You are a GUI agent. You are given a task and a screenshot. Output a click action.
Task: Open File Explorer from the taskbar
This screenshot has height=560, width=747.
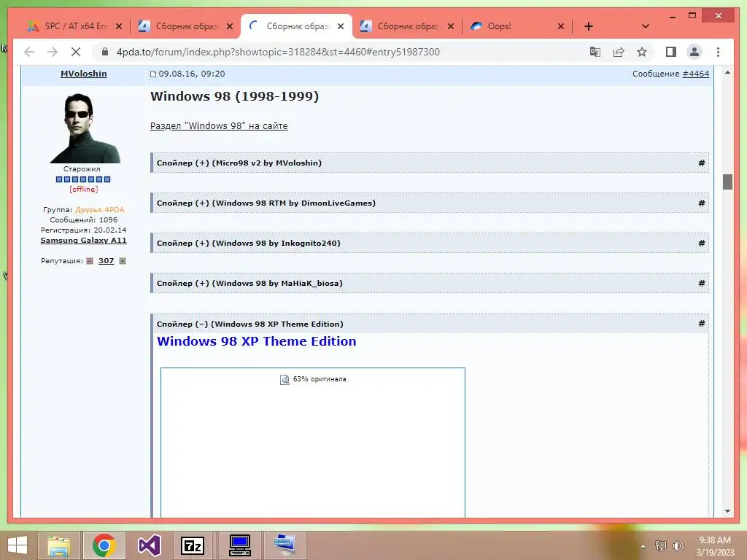tap(59, 545)
